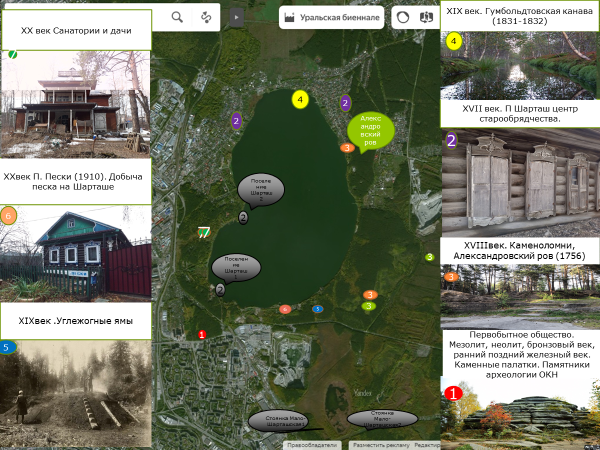The image size is (600, 450).
Task: Select purple 2 marker west of the lake
Action: [x=236, y=121]
